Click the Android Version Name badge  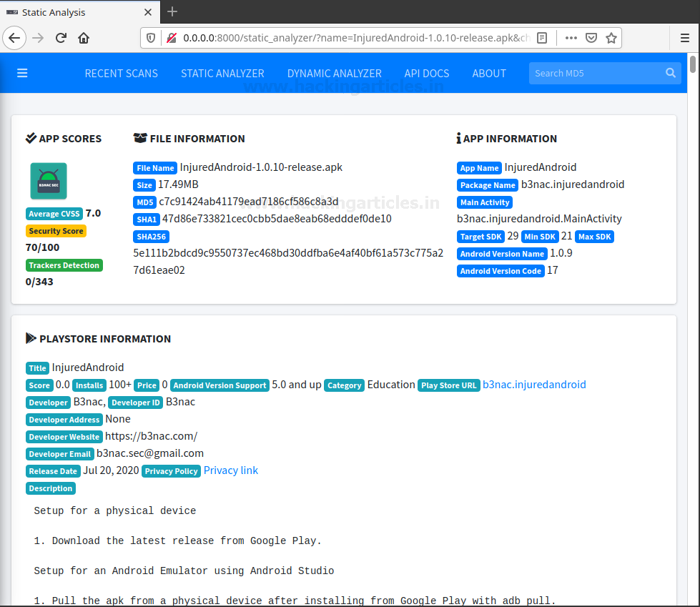[502, 254]
